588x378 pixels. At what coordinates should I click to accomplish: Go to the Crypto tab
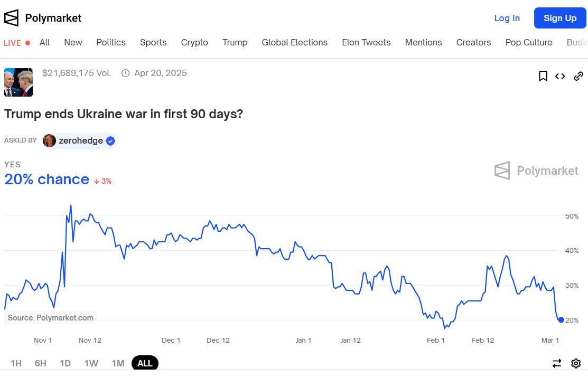pyautogui.click(x=194, y=42)
